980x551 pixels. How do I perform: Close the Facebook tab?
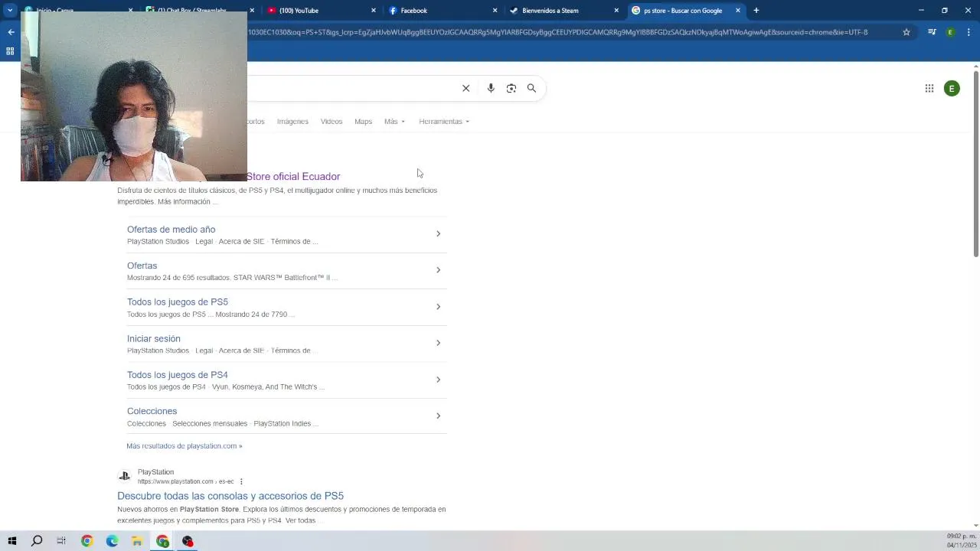click(x=495, y=11)
